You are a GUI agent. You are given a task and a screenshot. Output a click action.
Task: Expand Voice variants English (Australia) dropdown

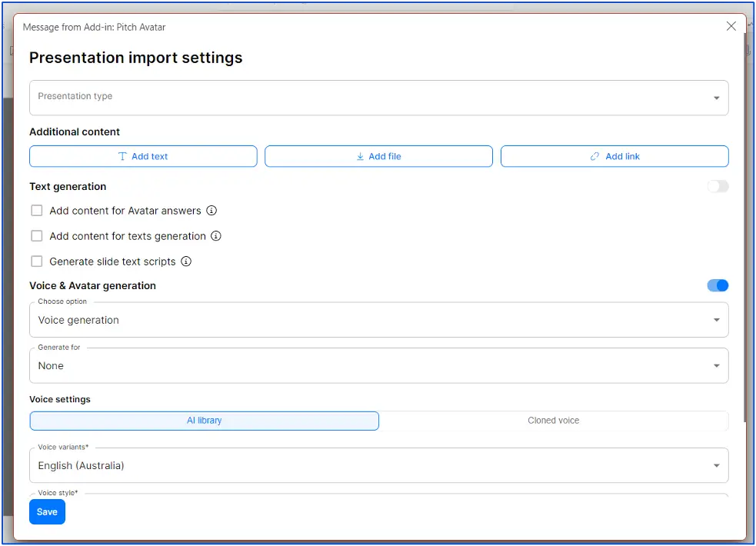coord(378,465)
